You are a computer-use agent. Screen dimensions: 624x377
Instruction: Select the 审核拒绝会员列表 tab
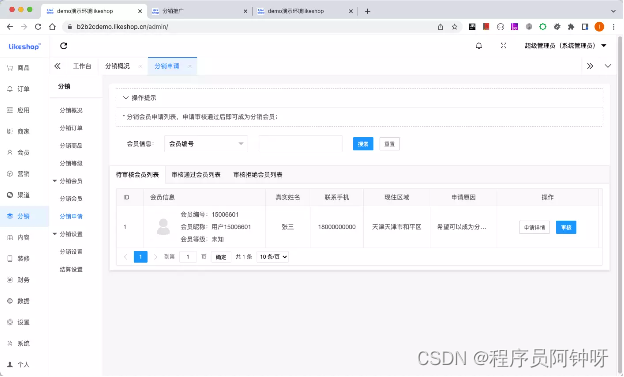tap(258, 175)
